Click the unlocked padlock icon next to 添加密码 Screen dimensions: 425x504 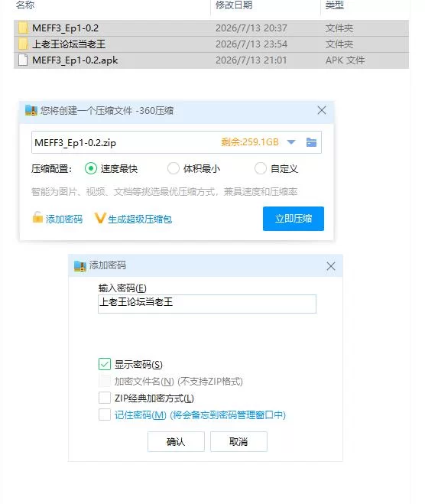click(x=37, y=218)
